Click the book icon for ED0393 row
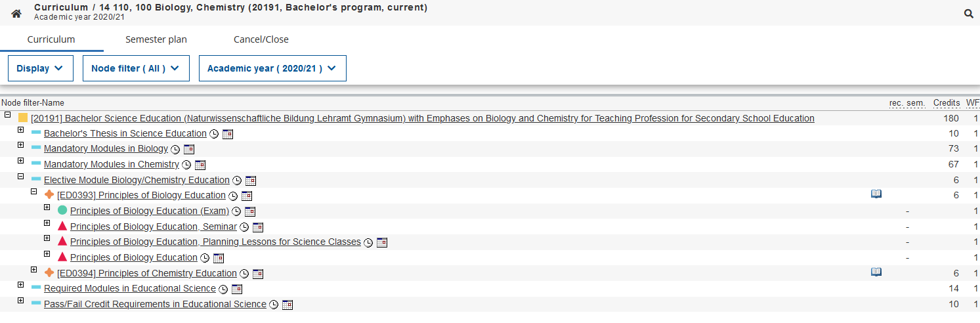 876,194
